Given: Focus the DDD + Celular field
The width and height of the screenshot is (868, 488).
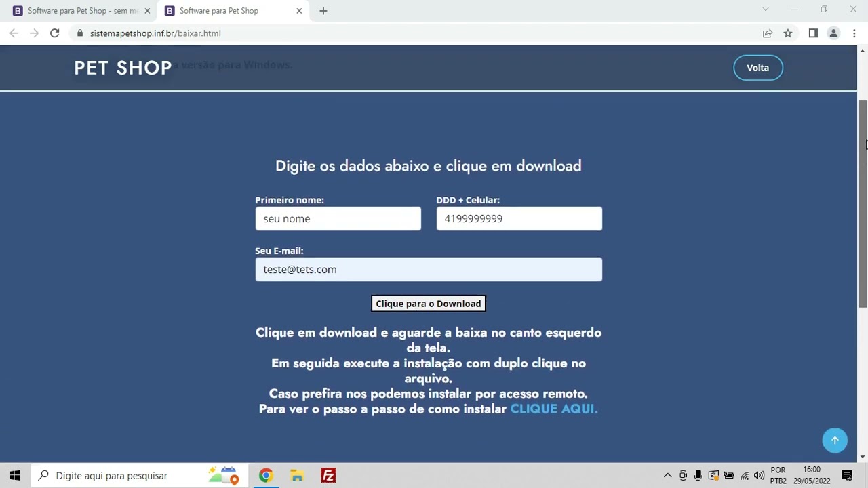Looking at the screenshot, I should 519,219.
